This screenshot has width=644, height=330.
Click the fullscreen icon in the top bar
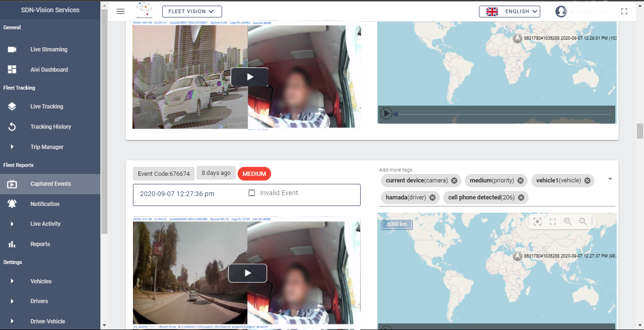pos(624,11)
